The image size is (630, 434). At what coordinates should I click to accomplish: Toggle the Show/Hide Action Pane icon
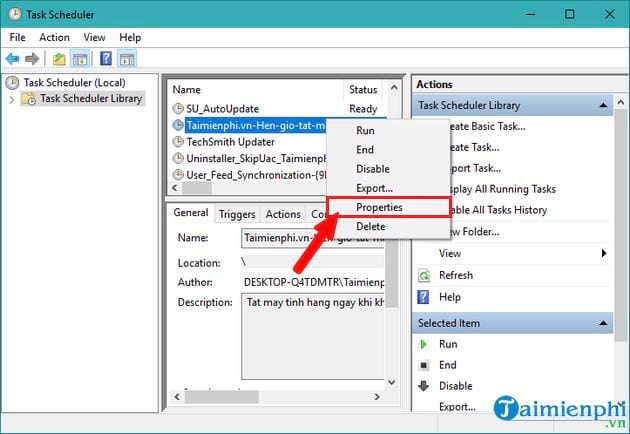pos(127,59)
